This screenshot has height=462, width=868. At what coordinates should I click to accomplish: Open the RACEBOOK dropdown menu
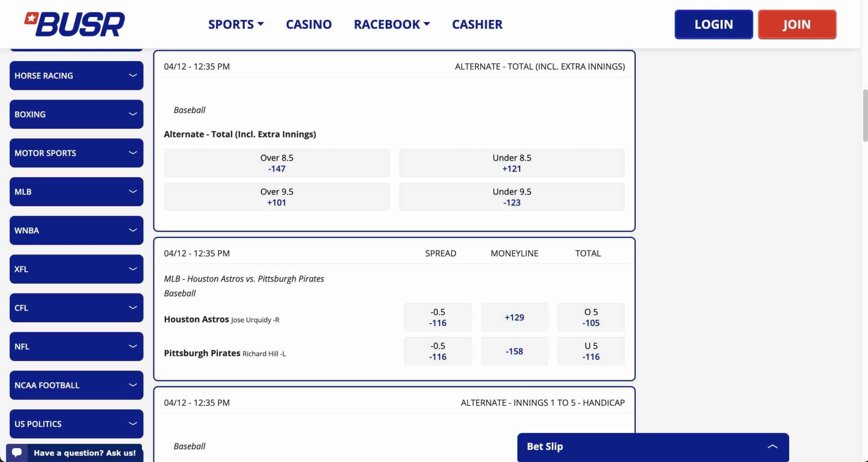[x=392, y=24]
